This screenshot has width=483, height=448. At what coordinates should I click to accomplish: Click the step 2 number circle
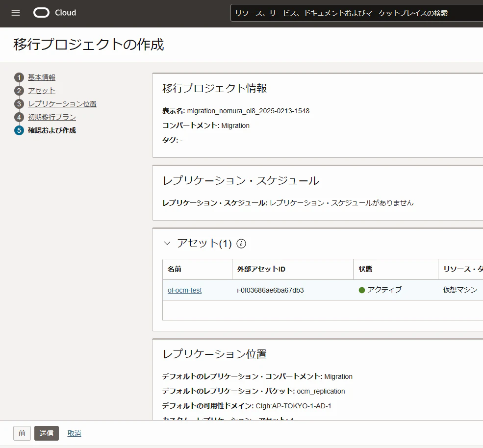point(19,91)
